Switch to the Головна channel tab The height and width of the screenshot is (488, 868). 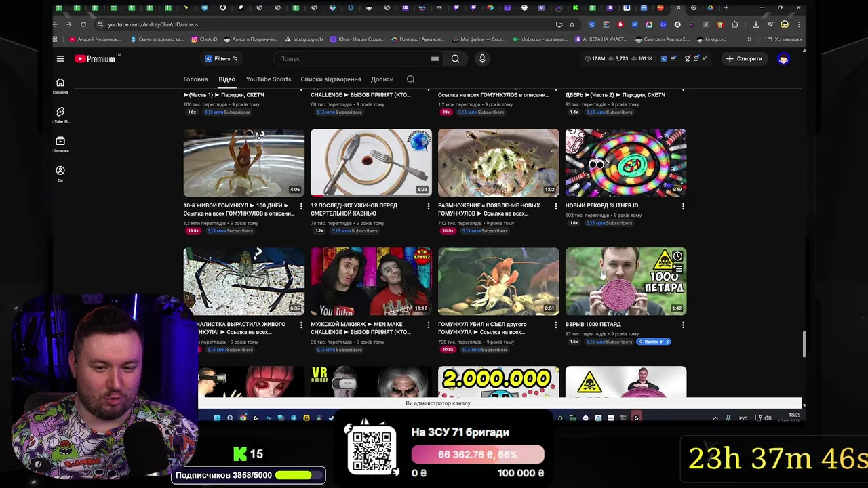pyautogui.click(x=196, y=79)
